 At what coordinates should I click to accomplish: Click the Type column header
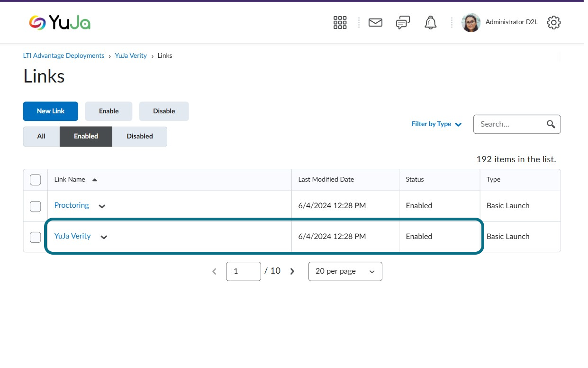click(493, 180)
